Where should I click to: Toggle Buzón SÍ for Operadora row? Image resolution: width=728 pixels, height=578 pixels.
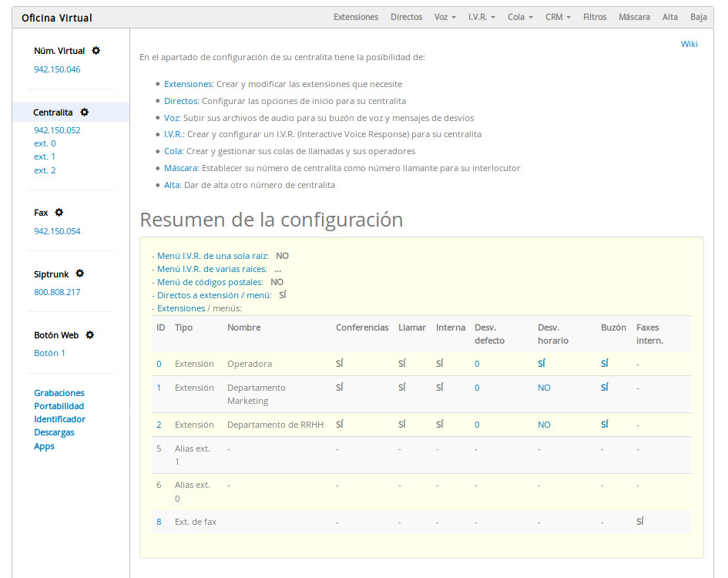pos(605,363)
